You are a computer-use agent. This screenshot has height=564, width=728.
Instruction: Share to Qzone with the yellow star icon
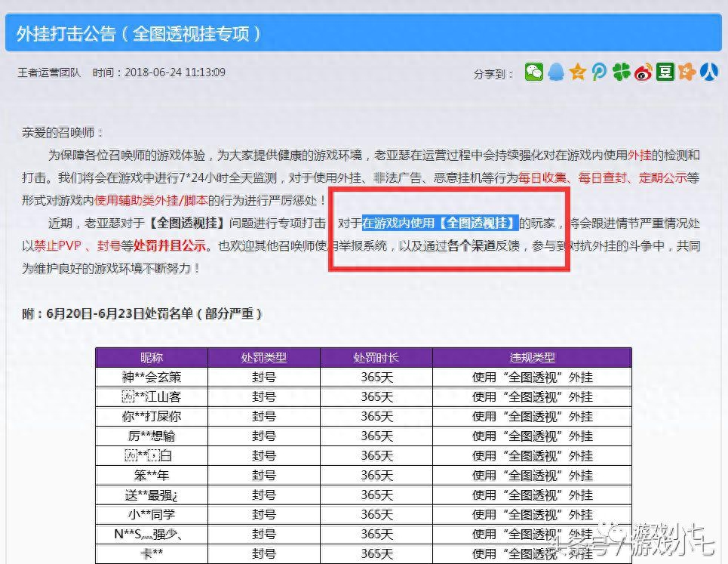pyautogui.click(x=578, y=72)
